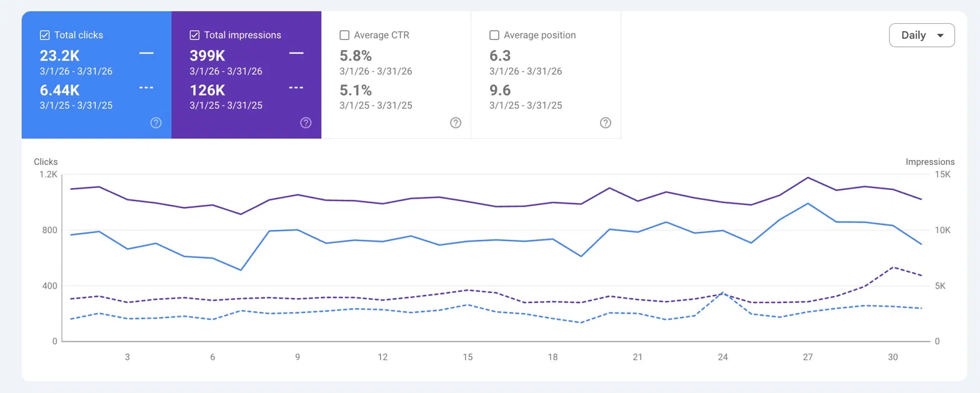Click day 6 on the x-axis
Image resolution: width=980 pixels, height=393 pixels.
[212, 357]
